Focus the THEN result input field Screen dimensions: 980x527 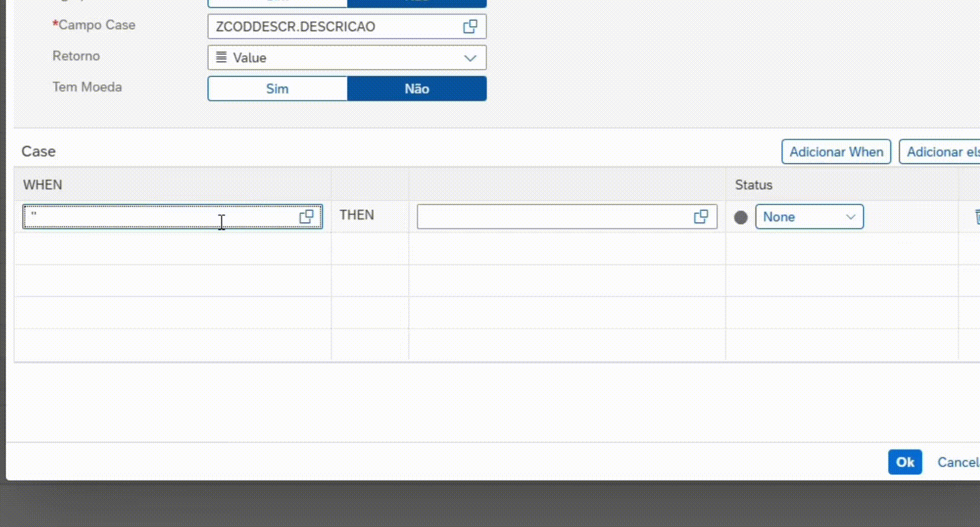551,217
